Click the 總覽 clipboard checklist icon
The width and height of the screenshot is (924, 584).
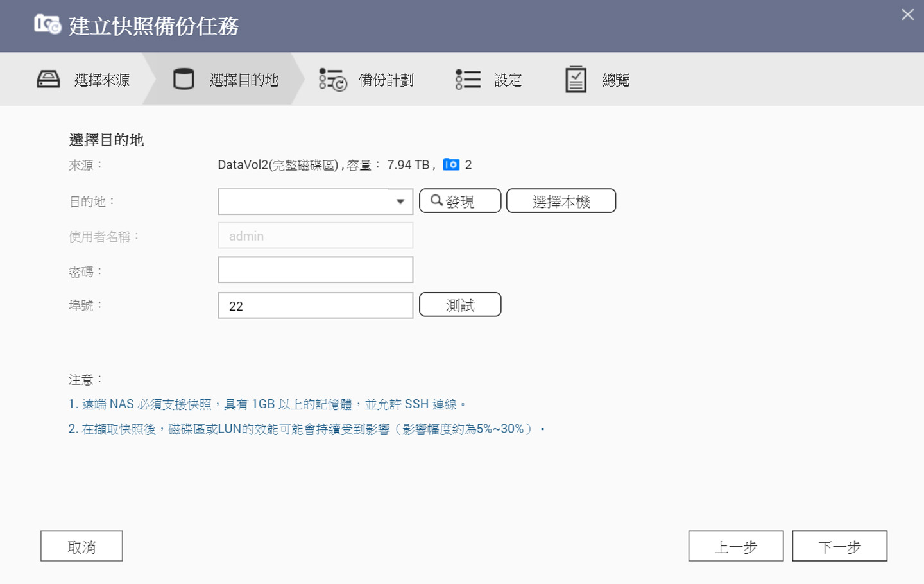pyautogui.click(x=576, y=80)
